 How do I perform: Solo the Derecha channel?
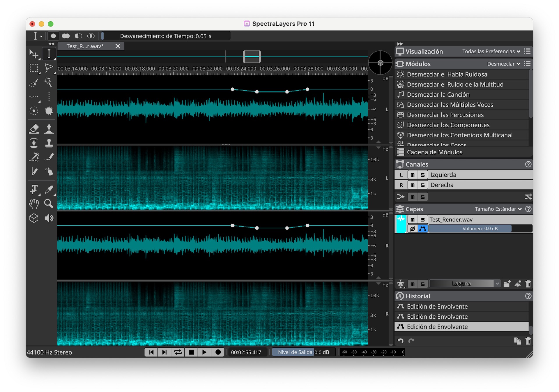422,185
